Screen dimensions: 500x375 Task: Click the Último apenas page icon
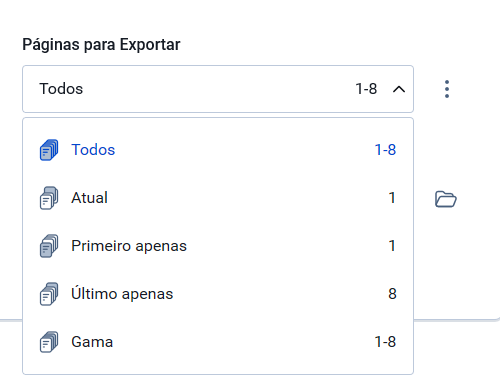click(49, 294)
